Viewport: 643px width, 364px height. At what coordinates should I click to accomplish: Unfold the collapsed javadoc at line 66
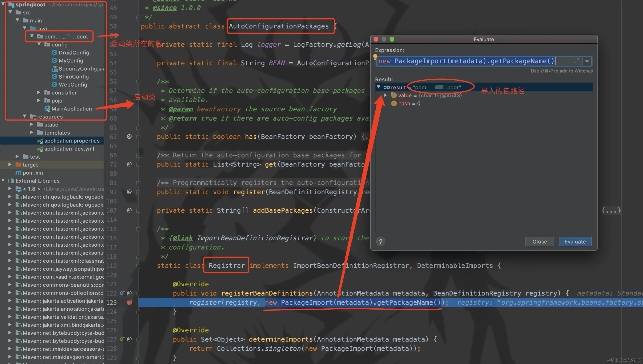(138, 155)
